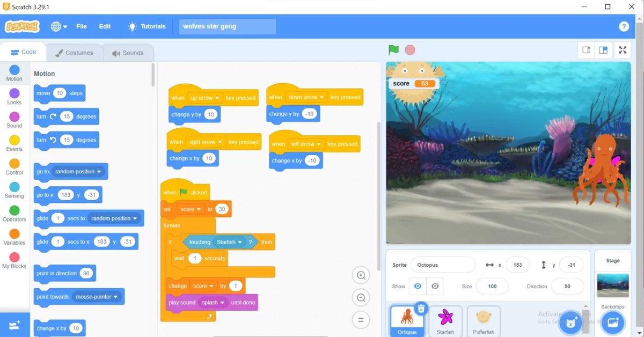The width and height of the screenshot is (644, 337).
Task: Select the Starfish sprite thumbnail
Action: click(x=445, y=321)
